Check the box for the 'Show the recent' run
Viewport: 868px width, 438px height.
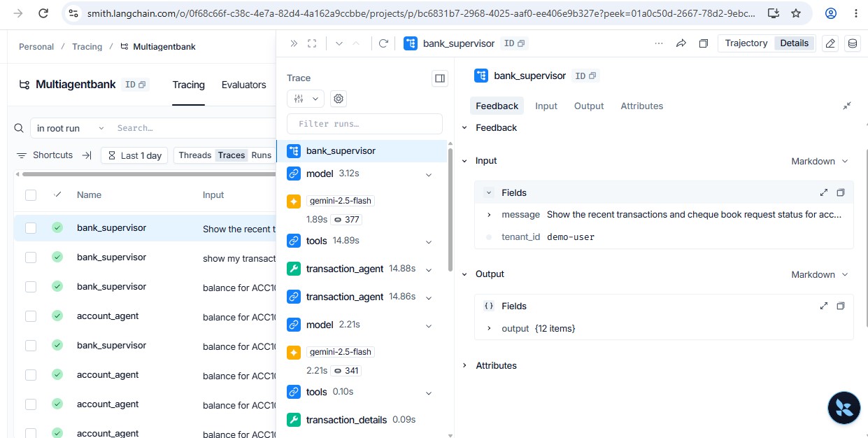point(31,228)
